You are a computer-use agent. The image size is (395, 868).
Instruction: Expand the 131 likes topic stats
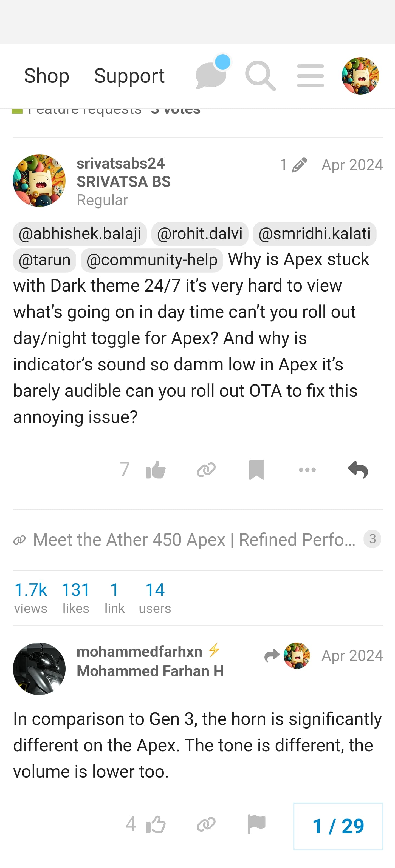point(75,597)
